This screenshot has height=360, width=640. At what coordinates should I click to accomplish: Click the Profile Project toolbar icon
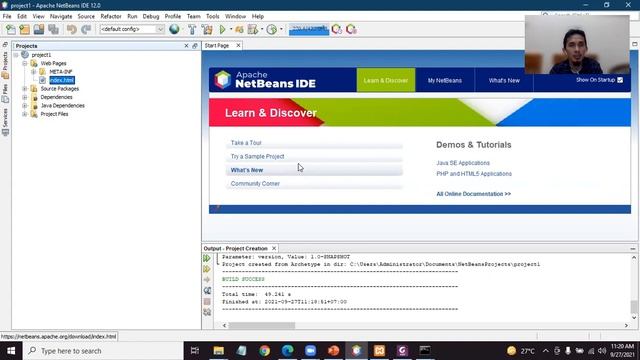click(x=253, y=29)
